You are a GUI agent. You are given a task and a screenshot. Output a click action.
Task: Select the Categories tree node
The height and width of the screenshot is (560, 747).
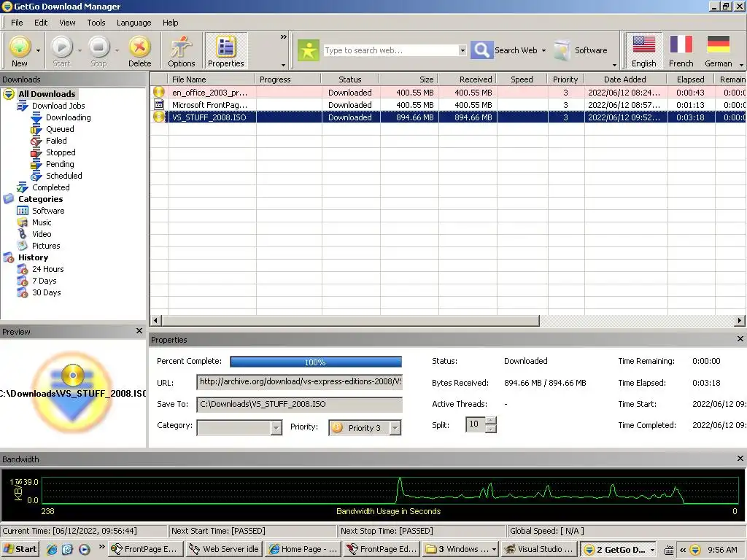pos(40,199)
